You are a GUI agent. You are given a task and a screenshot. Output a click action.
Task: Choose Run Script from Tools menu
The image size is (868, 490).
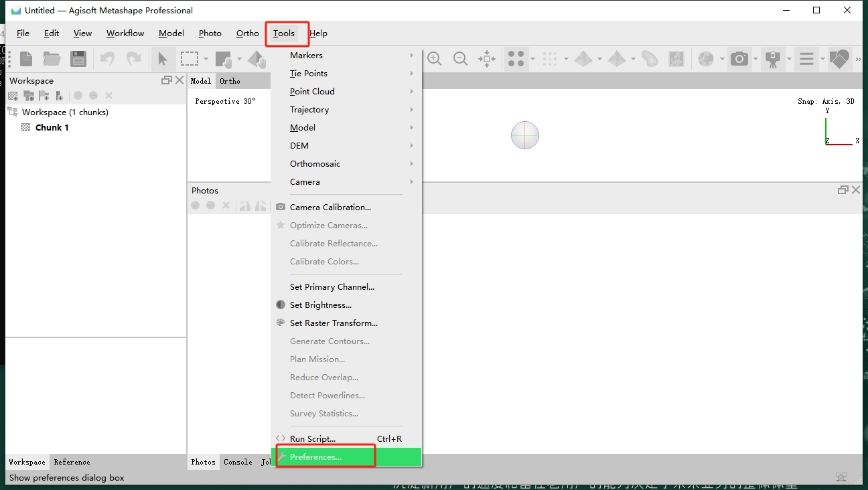click(346, 439)
